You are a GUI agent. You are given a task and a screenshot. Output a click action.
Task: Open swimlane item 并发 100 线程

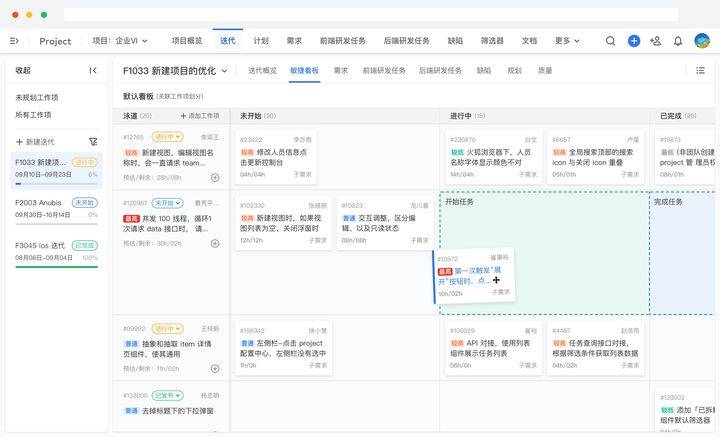(168, 224)
